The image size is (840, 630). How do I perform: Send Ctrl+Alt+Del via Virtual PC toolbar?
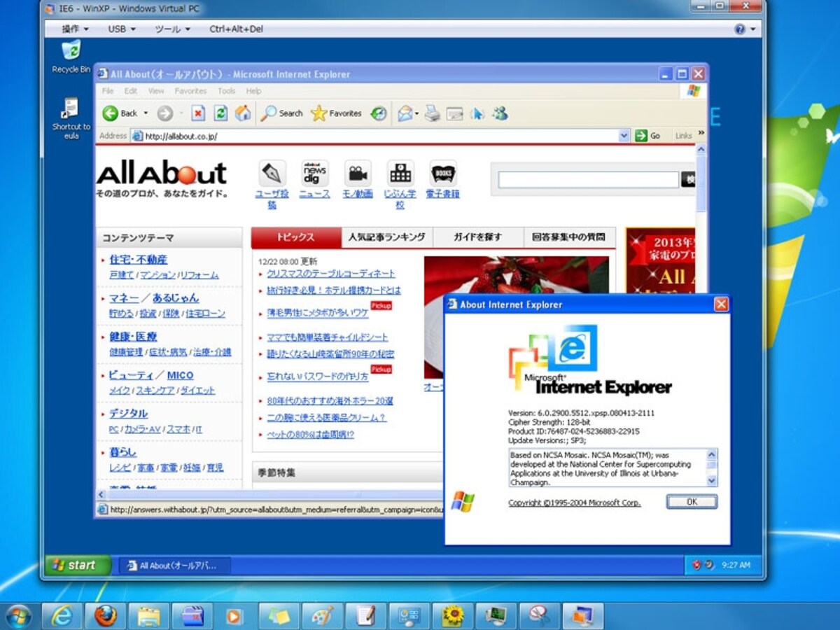(x=236, y=29)
